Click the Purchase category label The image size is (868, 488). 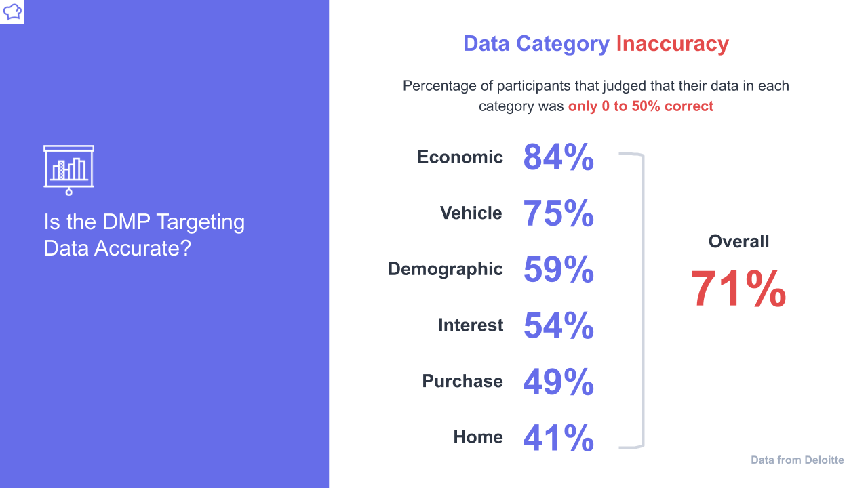coord(462,381)
